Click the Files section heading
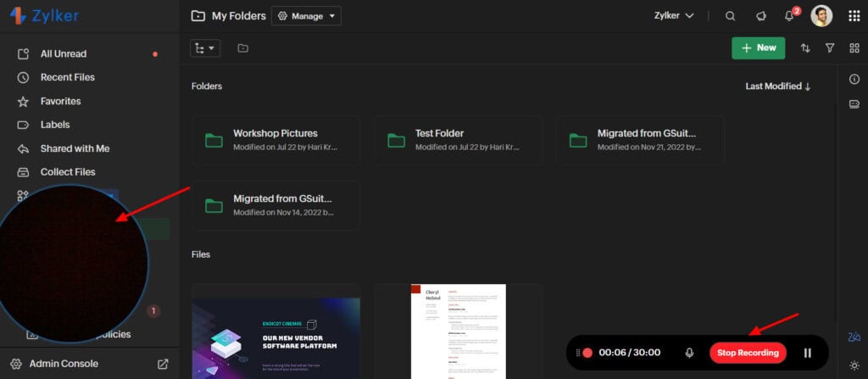868x379 pixels. (201, 254)
